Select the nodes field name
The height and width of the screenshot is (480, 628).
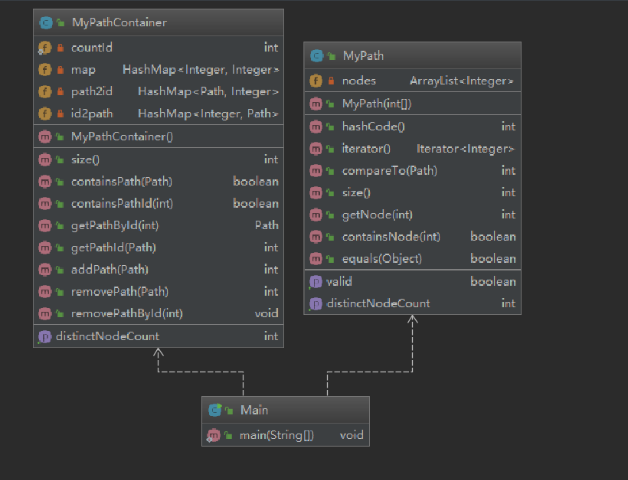click(x=359, y=81)
